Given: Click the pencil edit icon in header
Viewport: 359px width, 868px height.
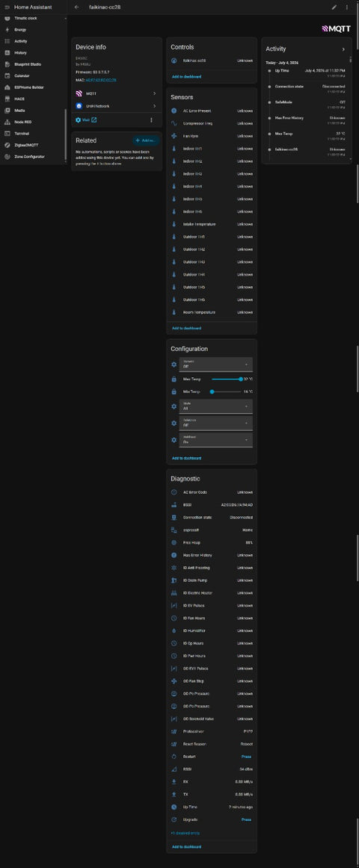Looking at the screenshot, I should 334,7.
